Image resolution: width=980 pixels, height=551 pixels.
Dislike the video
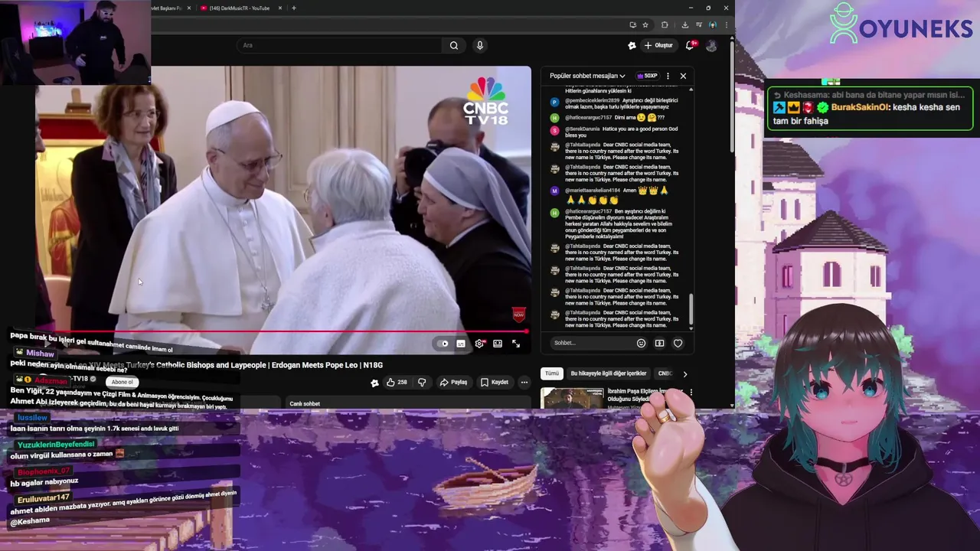pyautogui.click(x=421, y=382)
